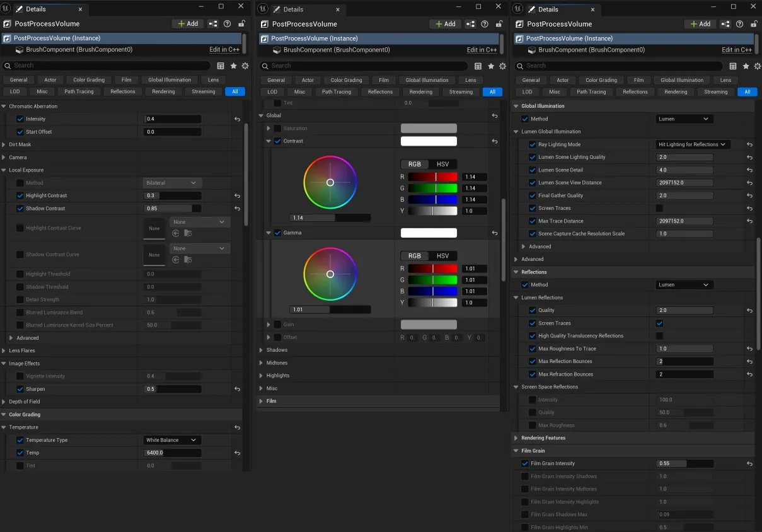Reset the Max Reflection Bounces value
The image size is (762, 532).
749,362
